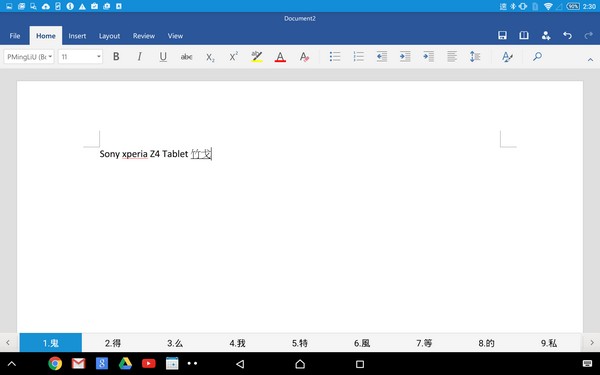The height and width of the screenshot is (375, 600).
Task: Collapse the ribbon with the up chevron
Action: click(x=590, y=60)
